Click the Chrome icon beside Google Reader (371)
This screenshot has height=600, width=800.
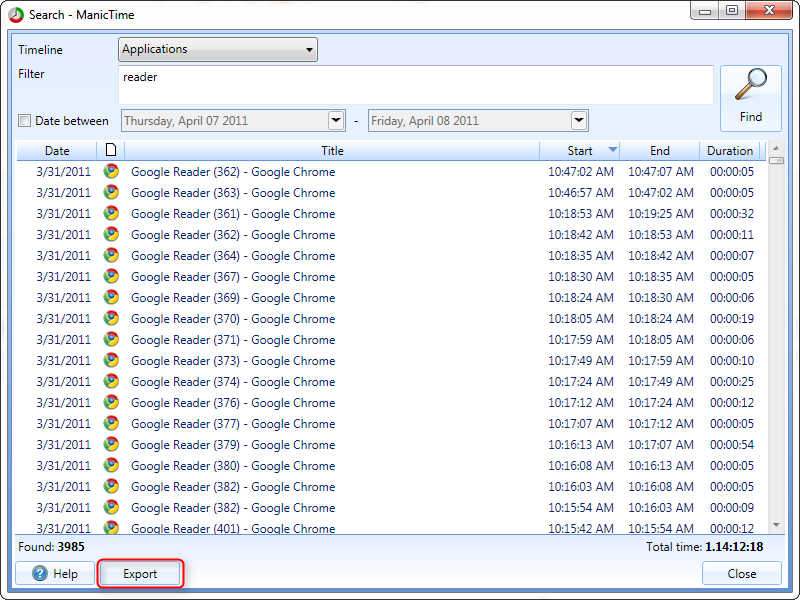111,340
